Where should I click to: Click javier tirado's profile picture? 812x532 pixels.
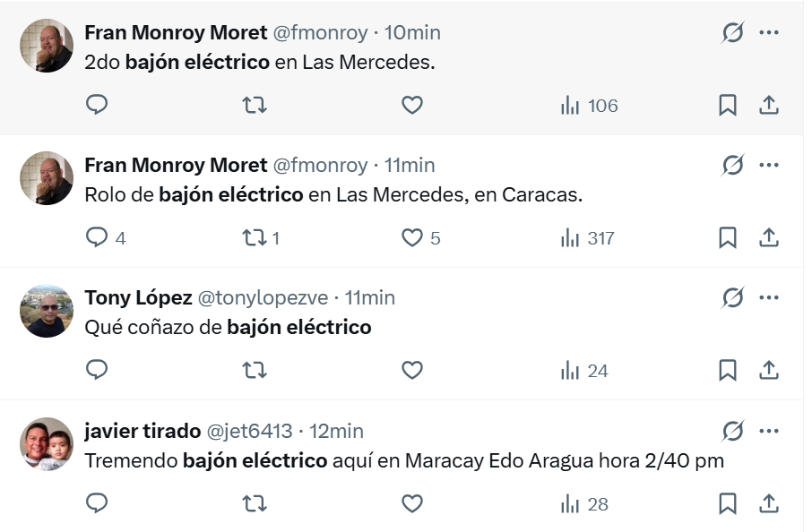(47, 444)
